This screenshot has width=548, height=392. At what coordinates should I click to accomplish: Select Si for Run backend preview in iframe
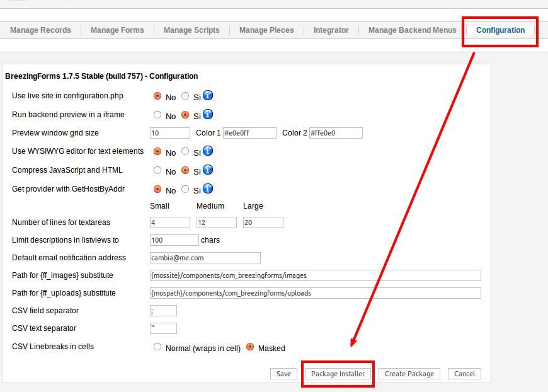point(185,115)
